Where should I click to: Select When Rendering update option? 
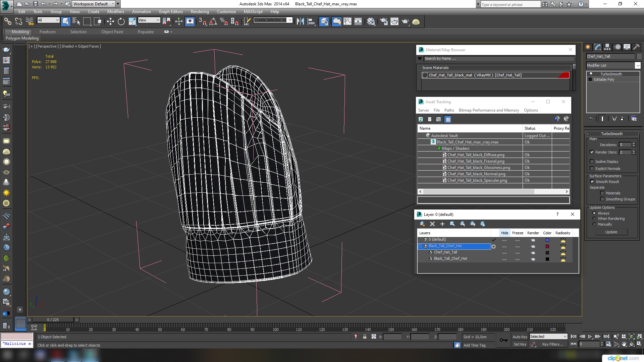pyautogui.click(x=594, y=219)
